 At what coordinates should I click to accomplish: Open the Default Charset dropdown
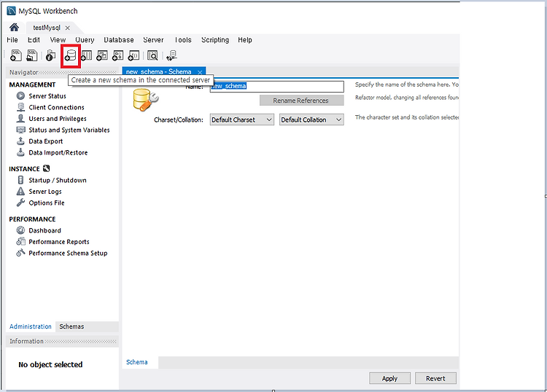[241, 119]
